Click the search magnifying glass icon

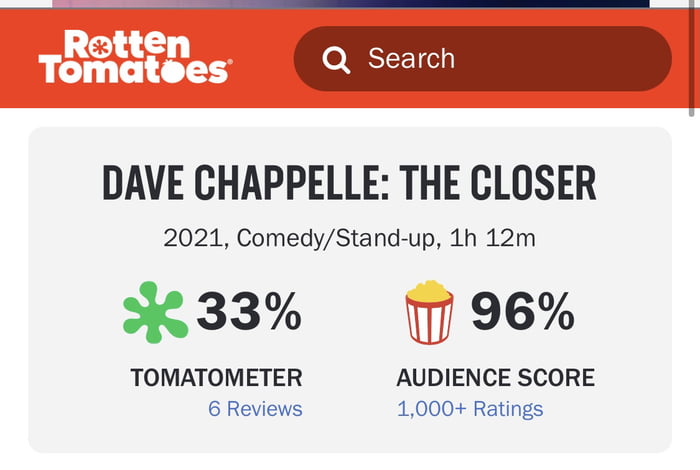click(x=336, y=59)
